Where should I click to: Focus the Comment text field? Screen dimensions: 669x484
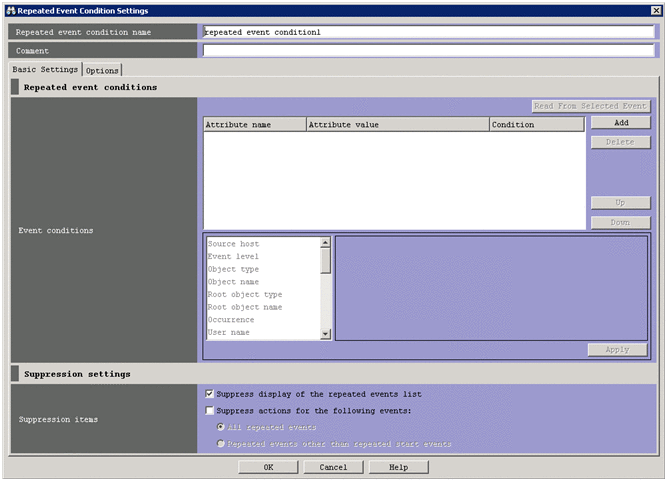[x=428, y=50]
